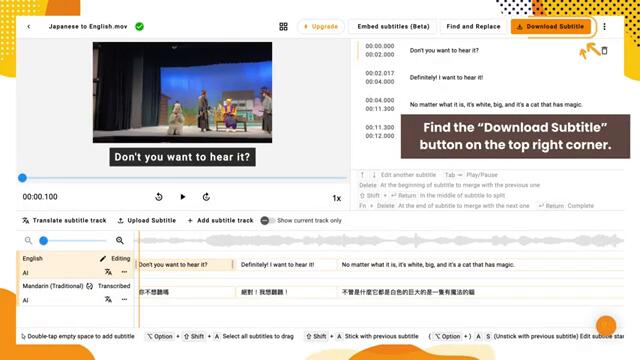Viewport: 640px width, 360px height.
Task: Click translate icon on English track
Action: point(108,272)
